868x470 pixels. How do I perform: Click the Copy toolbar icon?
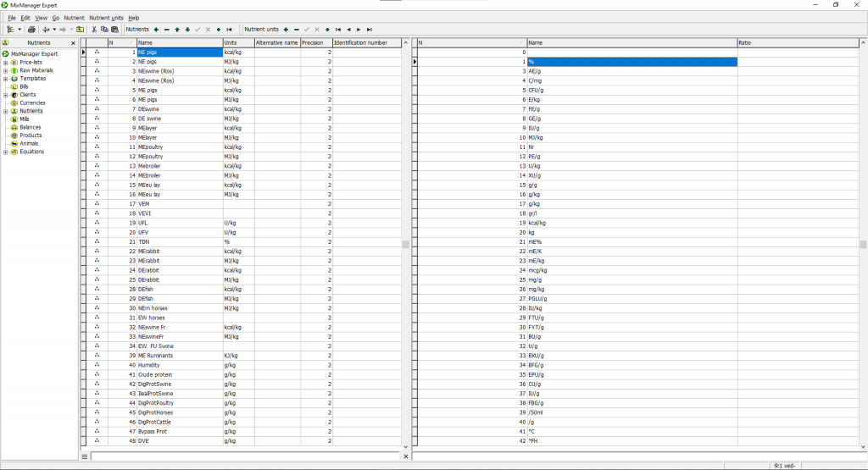click(x=104, y=30)
